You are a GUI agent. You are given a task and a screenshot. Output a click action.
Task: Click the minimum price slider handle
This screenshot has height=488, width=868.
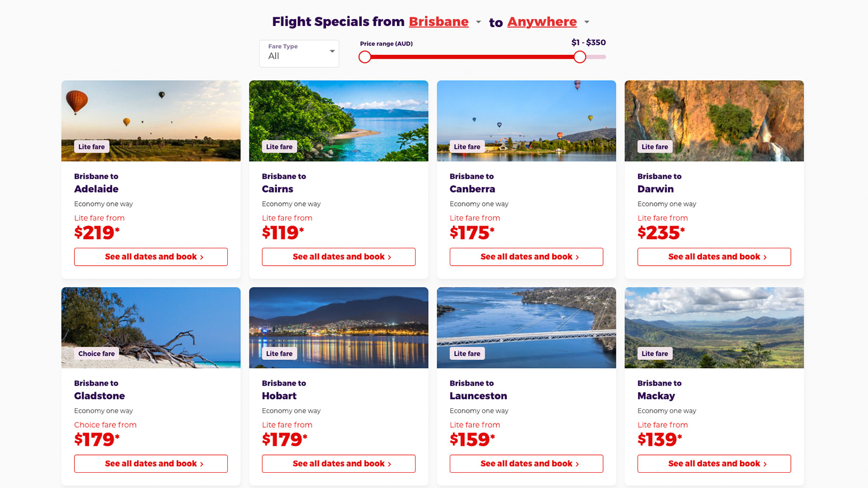[365, 57]
